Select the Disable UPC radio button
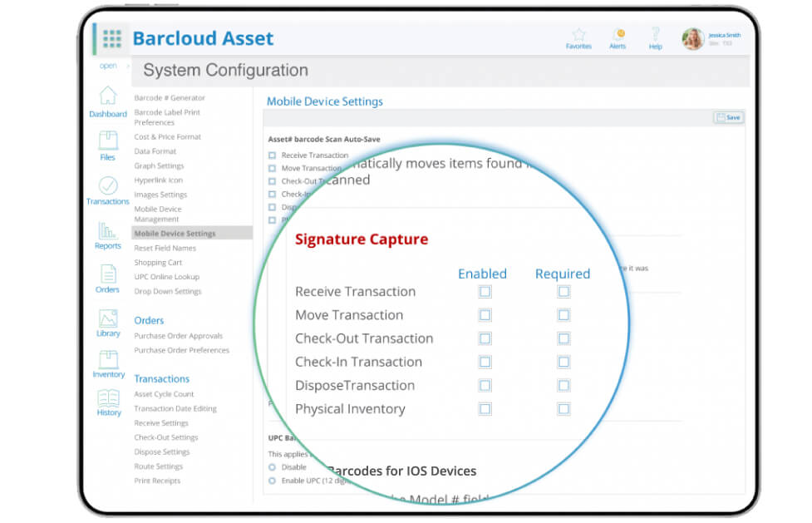Image resolution: width=812 pixels, height=523 pixels. coord(272,467)
